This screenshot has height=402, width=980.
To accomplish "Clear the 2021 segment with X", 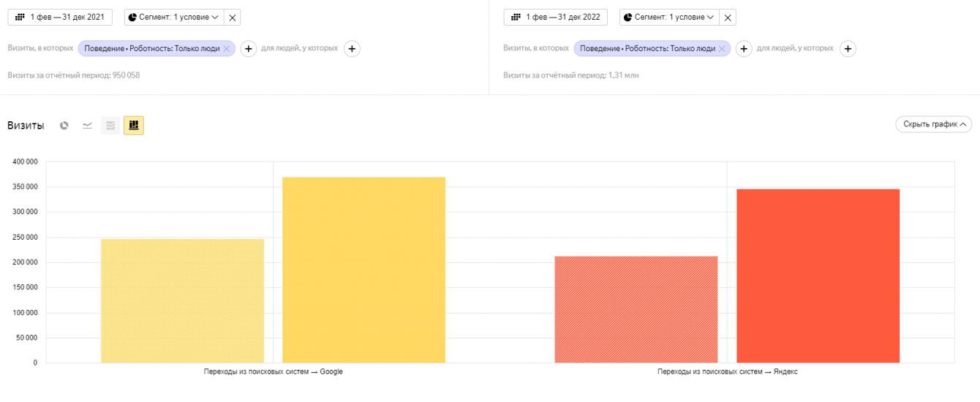I will [233, 18].
